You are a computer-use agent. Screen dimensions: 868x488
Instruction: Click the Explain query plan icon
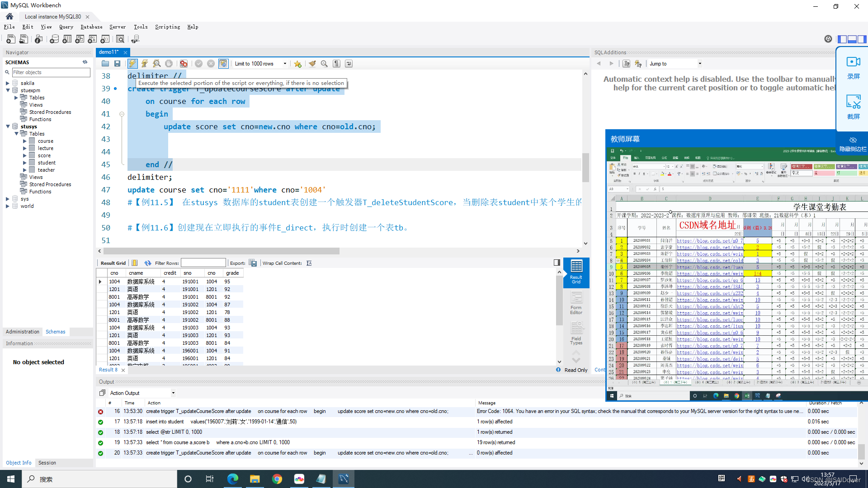[156, 64]
